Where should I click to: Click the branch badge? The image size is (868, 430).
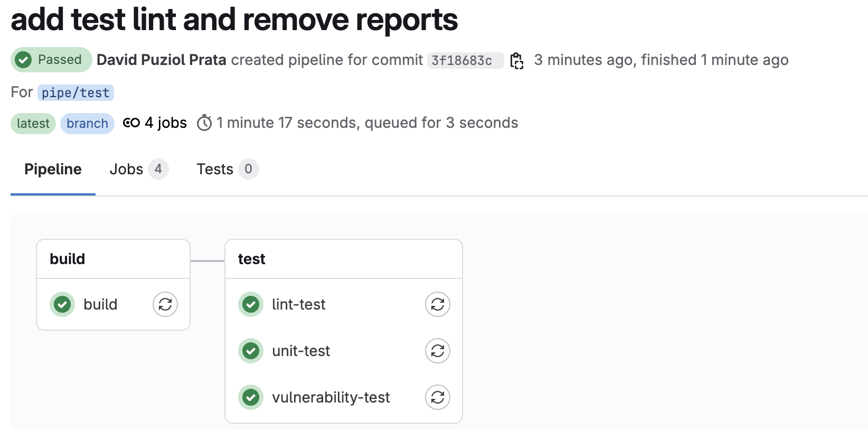pyautogui.click(x=87, y=124)
